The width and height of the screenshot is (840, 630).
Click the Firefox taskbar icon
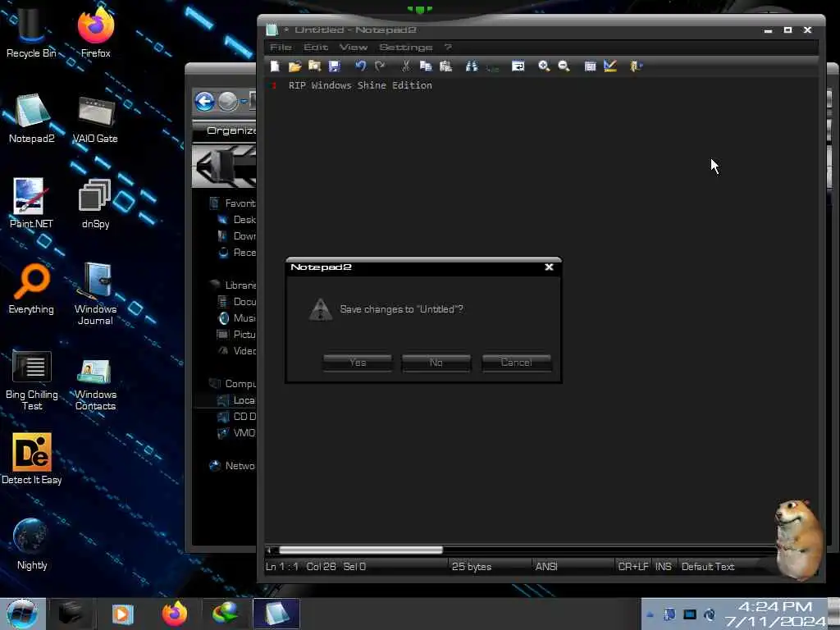(x=175, y=614)
